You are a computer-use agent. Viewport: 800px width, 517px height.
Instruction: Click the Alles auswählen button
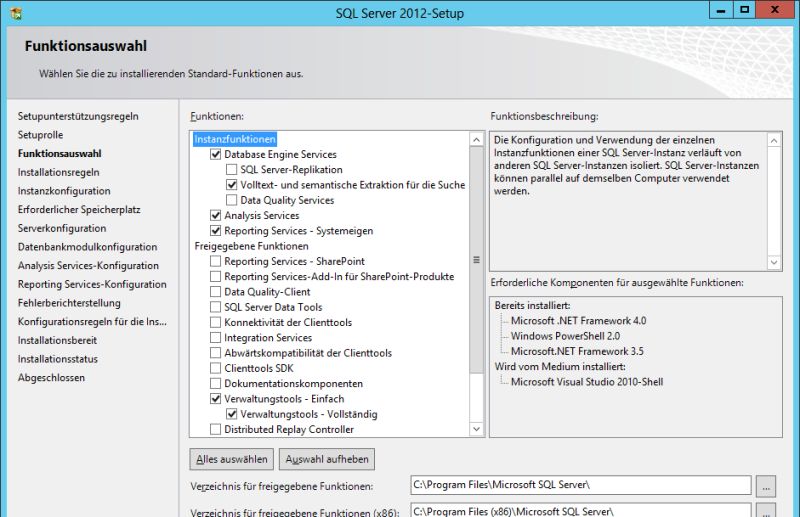232,459
